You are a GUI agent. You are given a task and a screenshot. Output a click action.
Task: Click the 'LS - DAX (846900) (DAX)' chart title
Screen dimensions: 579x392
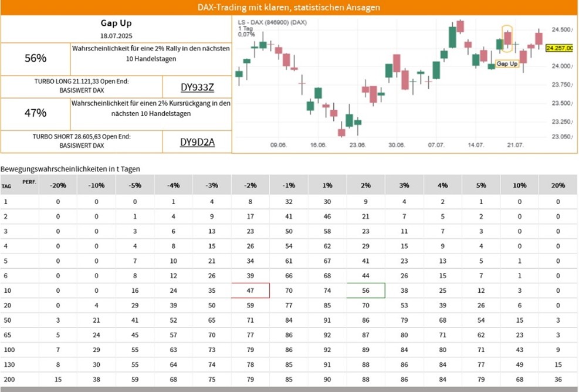point(272,22)
